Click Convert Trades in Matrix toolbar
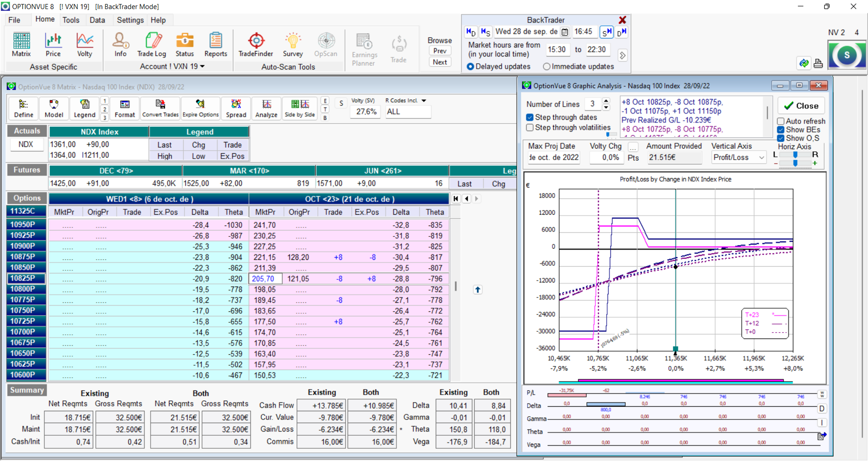Viewport: 868px width, 461px height. (160, 108)
